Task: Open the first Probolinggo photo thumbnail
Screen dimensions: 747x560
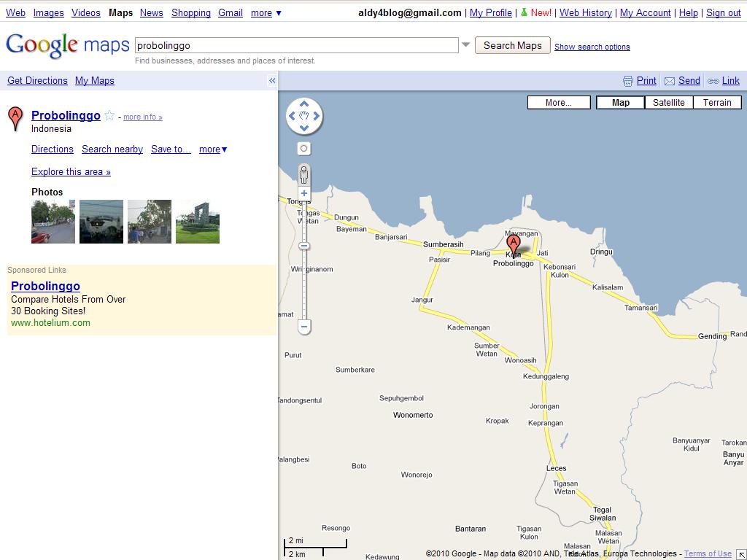Action: coord(53,221)
